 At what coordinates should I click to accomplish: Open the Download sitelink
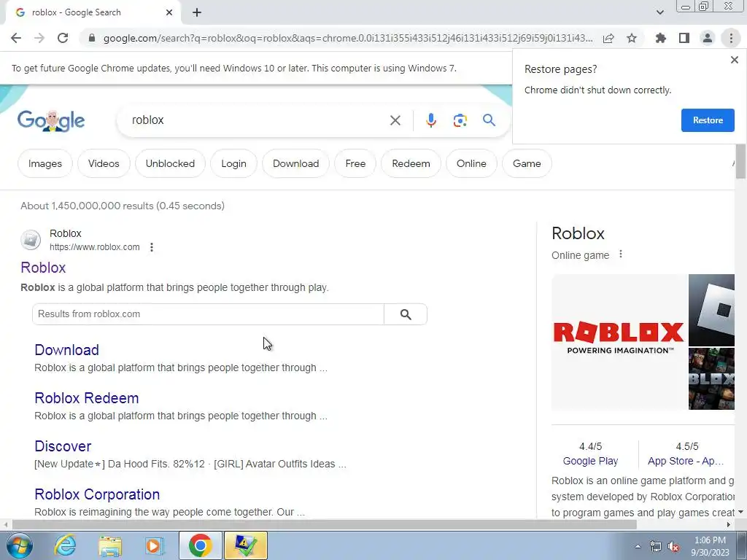[66, 350]
